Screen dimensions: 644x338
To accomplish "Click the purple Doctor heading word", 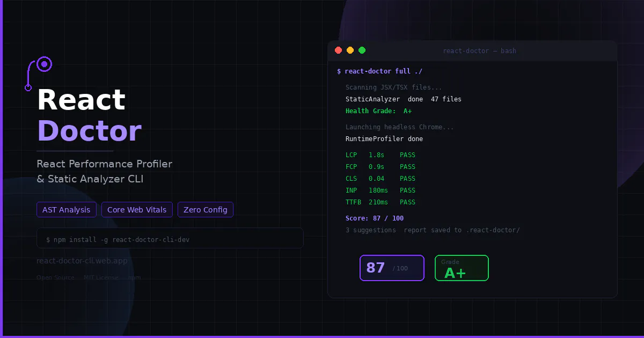I will (x=89, y=130).
